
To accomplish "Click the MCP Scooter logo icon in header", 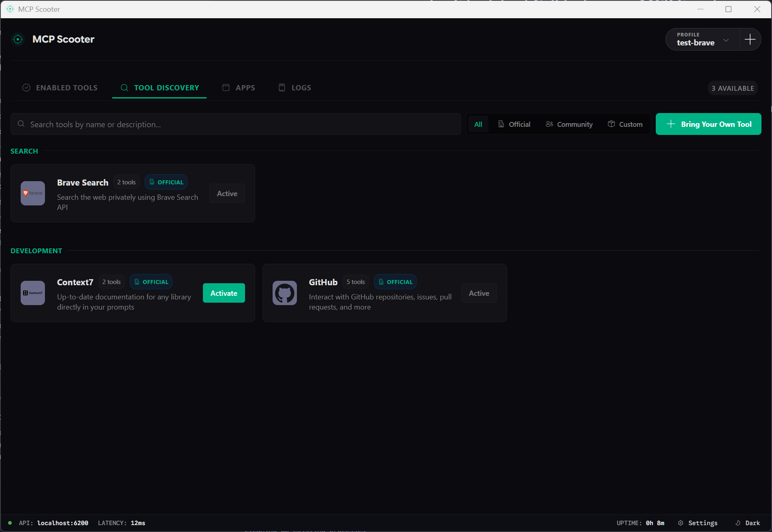I will coord(18,39).
